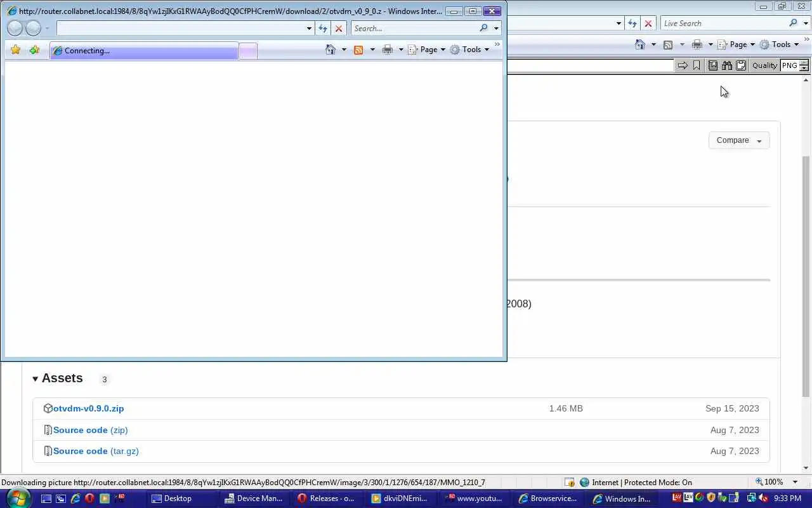
Task: Open the Page menu in popup window
Action: click(426, 50)
